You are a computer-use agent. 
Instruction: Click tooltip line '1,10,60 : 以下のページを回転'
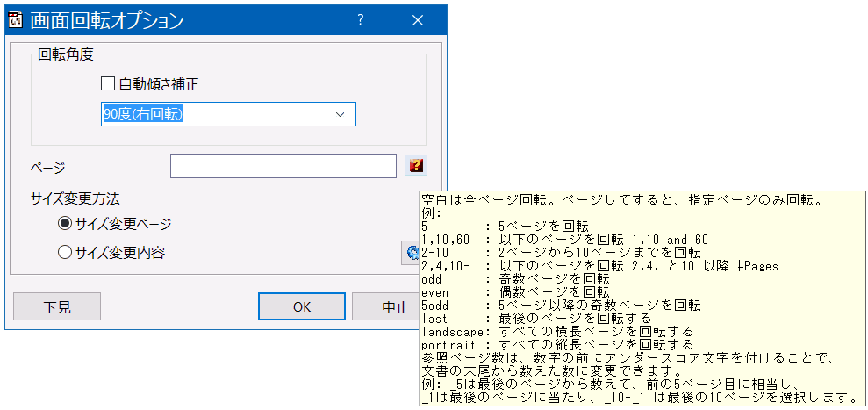tap(565, 240)
